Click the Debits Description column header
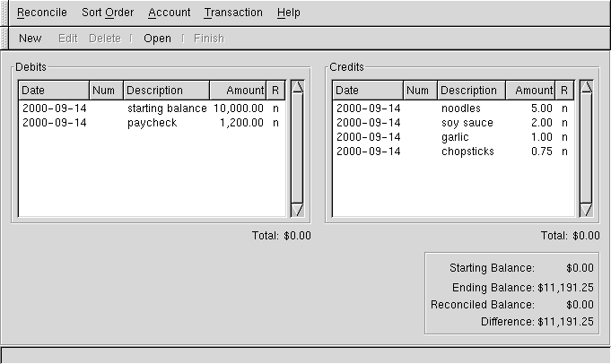The height and width of the screenshot is (364, 611). (166, 91)
